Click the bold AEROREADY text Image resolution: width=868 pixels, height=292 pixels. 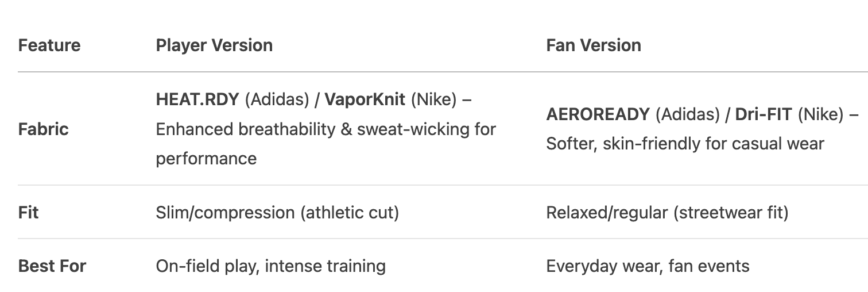pos(598,114)
